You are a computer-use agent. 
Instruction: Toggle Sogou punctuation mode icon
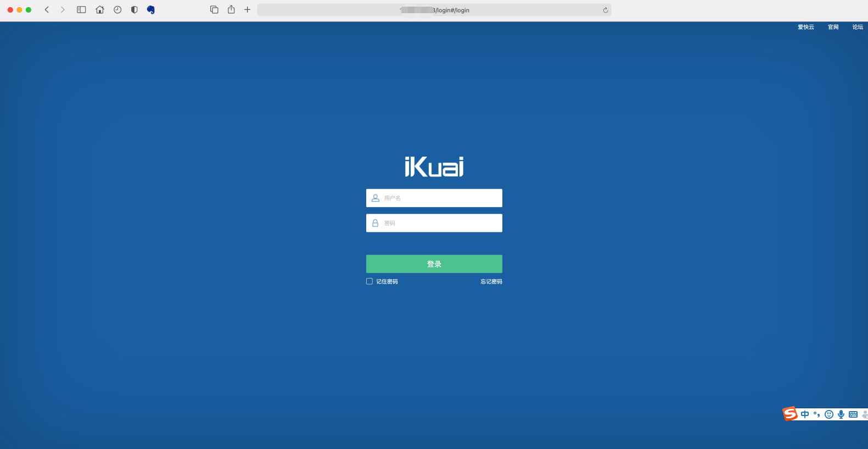tap(817, 414)
